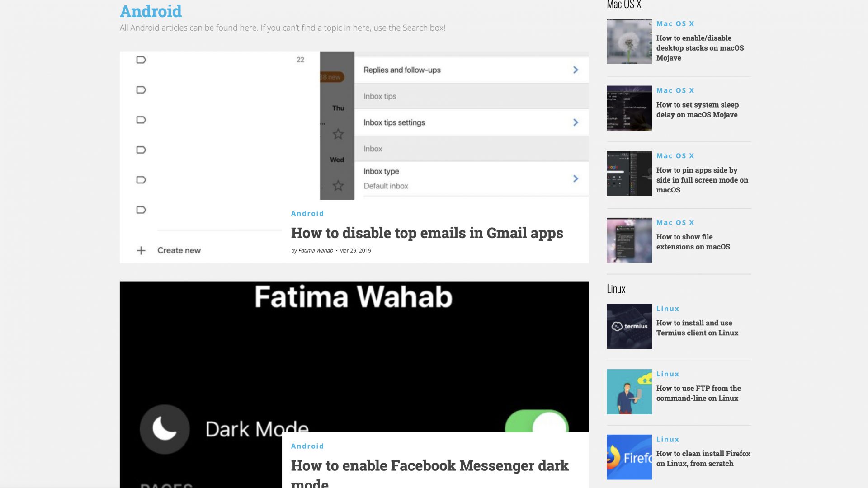This screenshot has height=488, width=868.
Task: Click 'Inbox tips settings' row in the image
Action: 472,122
